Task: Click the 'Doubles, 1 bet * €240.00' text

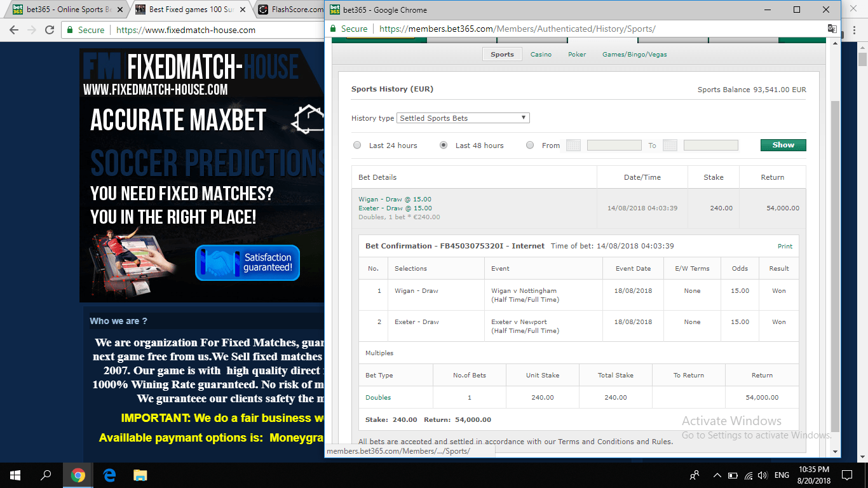Action: [x=399, y=217]
